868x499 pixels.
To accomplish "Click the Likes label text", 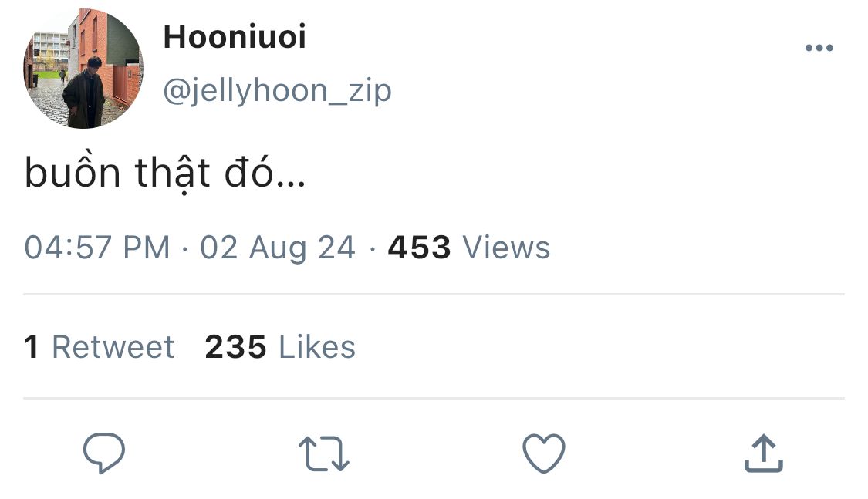I will pos(316,347).
